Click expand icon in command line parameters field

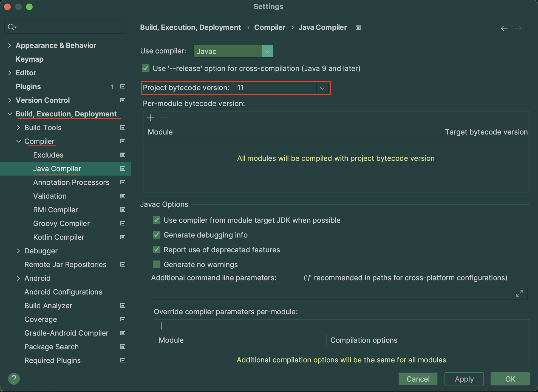coord(519,293)
